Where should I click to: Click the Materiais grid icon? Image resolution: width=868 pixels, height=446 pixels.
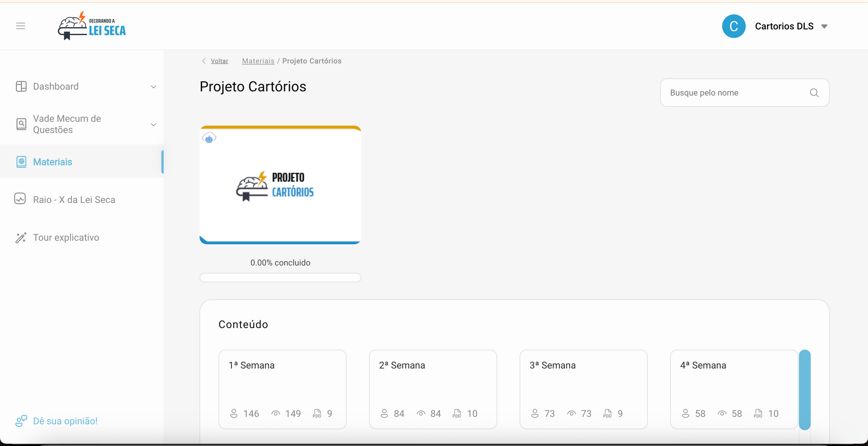pos(21,161)
